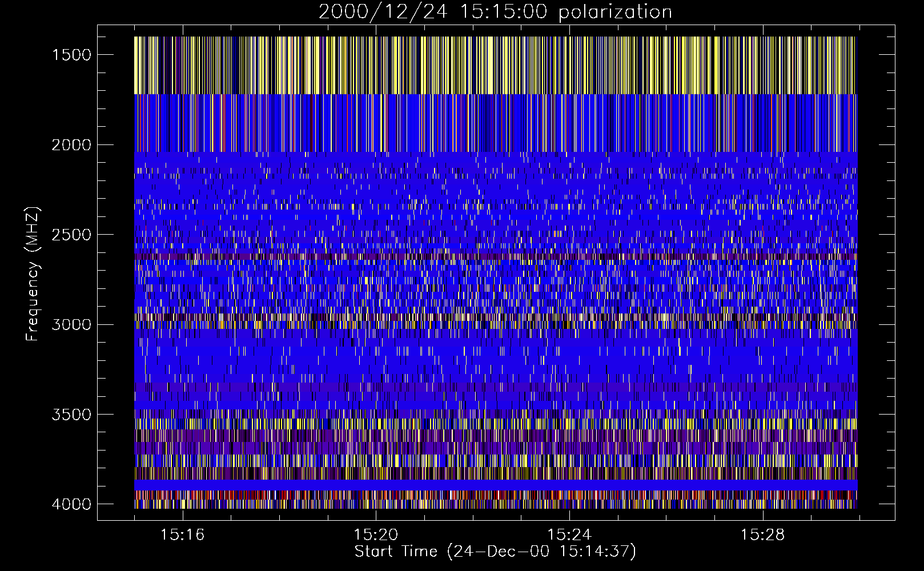
Task: Select the 1500 frequency axis label
Action: click(71, 55)
